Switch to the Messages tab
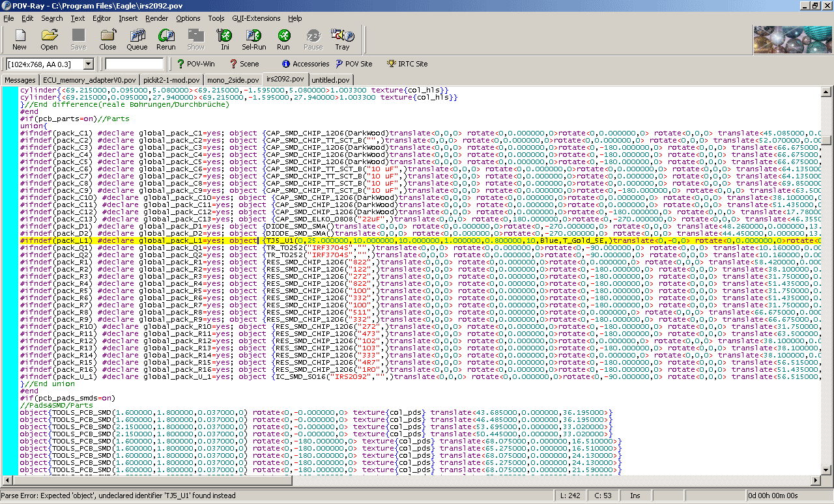 pos(20,79)
